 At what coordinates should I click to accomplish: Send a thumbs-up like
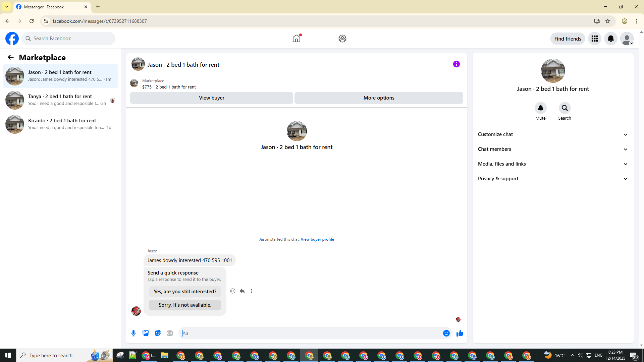tap(460, 333)
